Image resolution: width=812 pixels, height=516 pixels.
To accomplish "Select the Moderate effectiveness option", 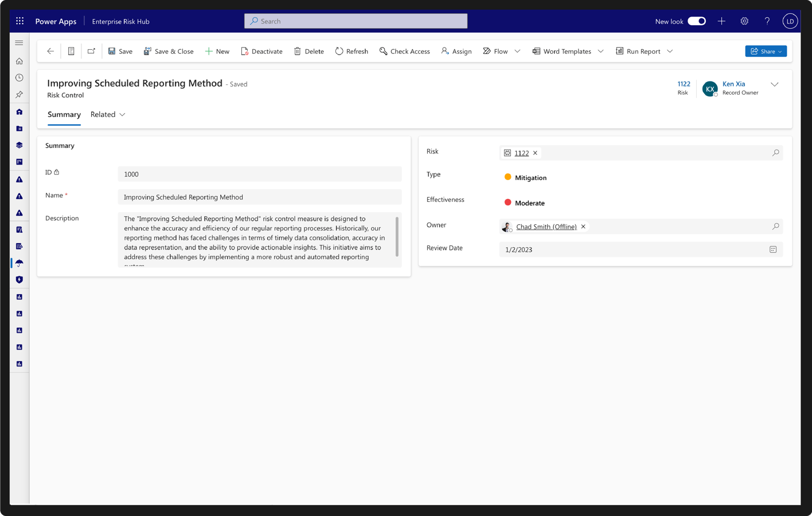I will [524, 203].
